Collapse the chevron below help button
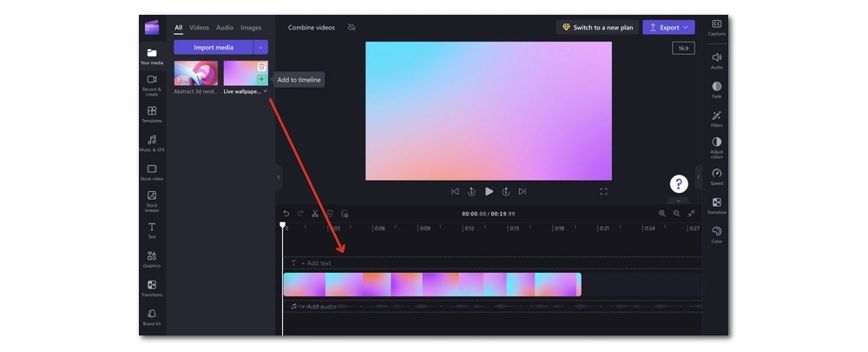868x352 pixels. (679, 200)
